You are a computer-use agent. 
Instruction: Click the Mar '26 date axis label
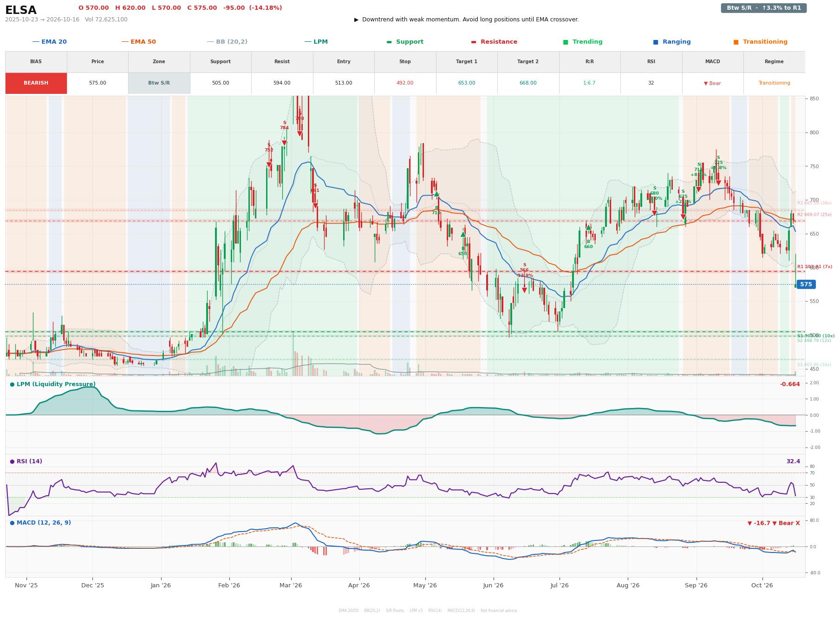[291, 585]
